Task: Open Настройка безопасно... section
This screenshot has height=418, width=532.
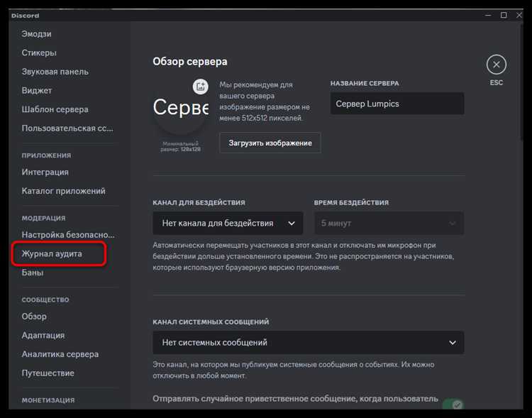Action: pyautogui.click(x=68, y=235)
